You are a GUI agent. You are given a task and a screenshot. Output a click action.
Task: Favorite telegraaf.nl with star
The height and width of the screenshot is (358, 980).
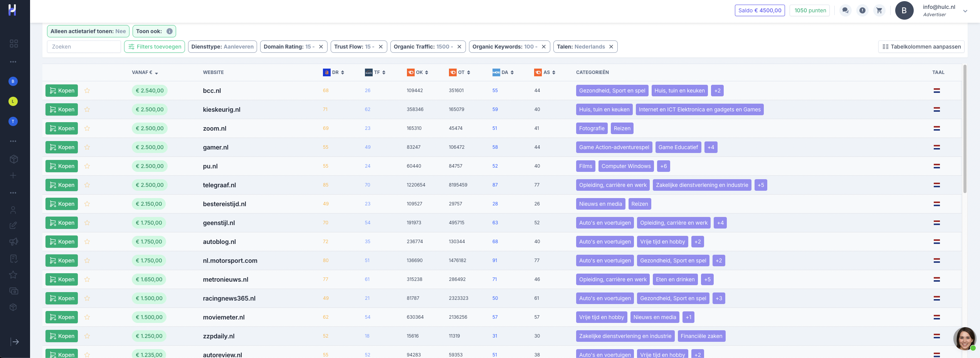point(87,185)
